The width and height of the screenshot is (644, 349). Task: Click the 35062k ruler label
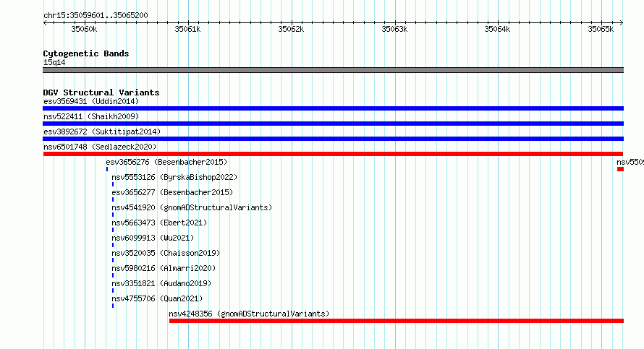pyautogui.click(x=291, y=29)
